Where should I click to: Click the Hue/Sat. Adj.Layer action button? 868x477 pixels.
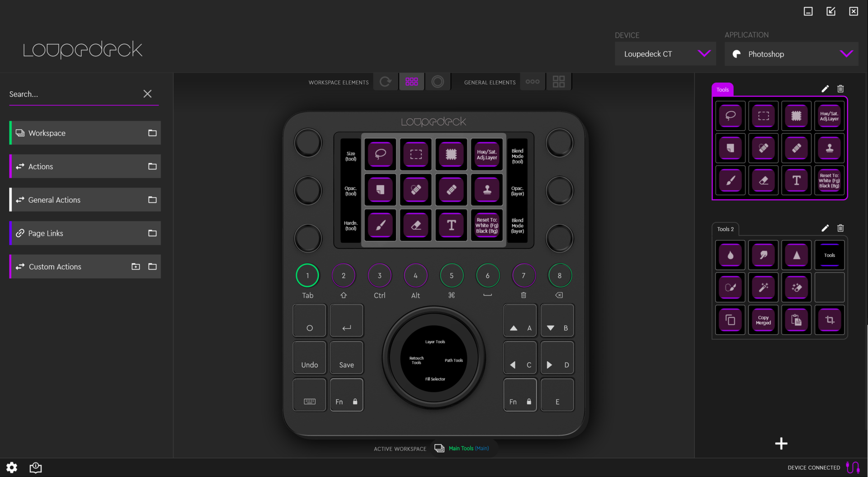click(x=486, y=154)
